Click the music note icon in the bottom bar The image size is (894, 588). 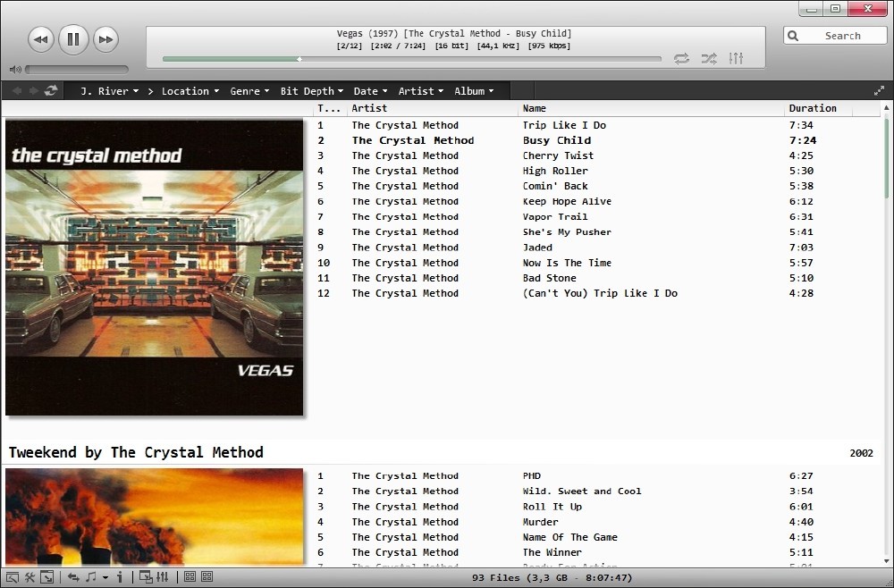pyautogui.click(x=90, y=577)
